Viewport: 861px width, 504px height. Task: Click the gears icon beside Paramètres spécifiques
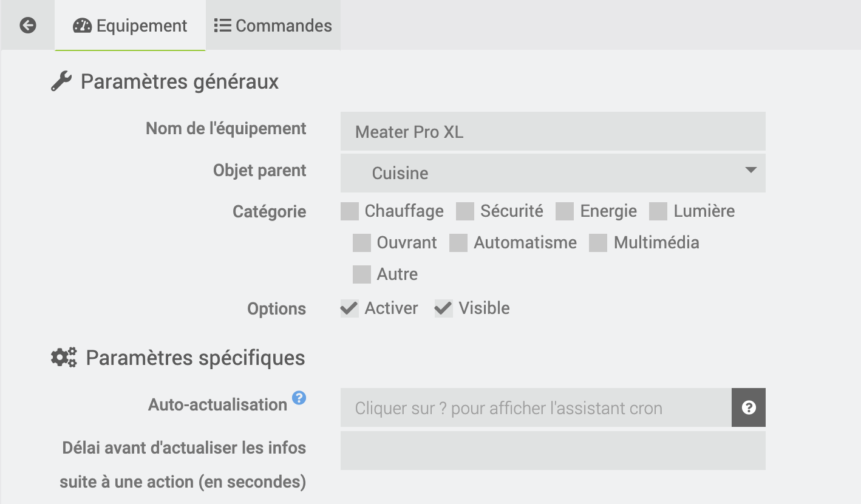63,357
